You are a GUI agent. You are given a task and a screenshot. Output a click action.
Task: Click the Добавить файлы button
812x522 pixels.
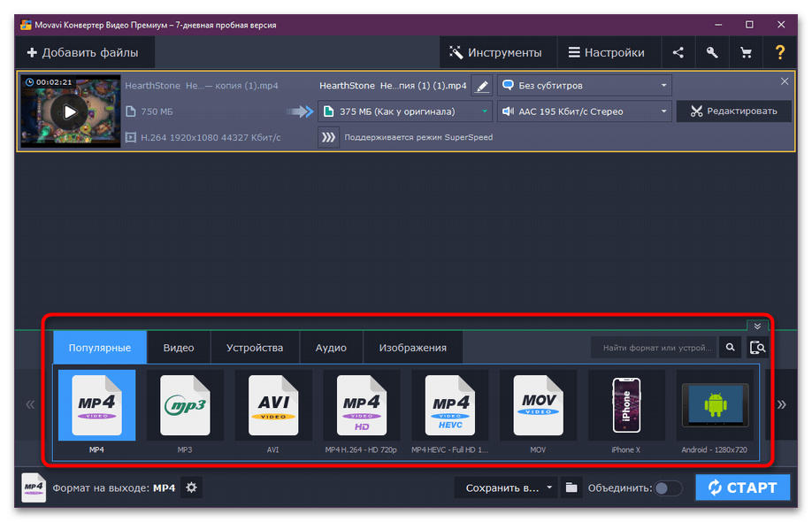(x=83, y=52)
